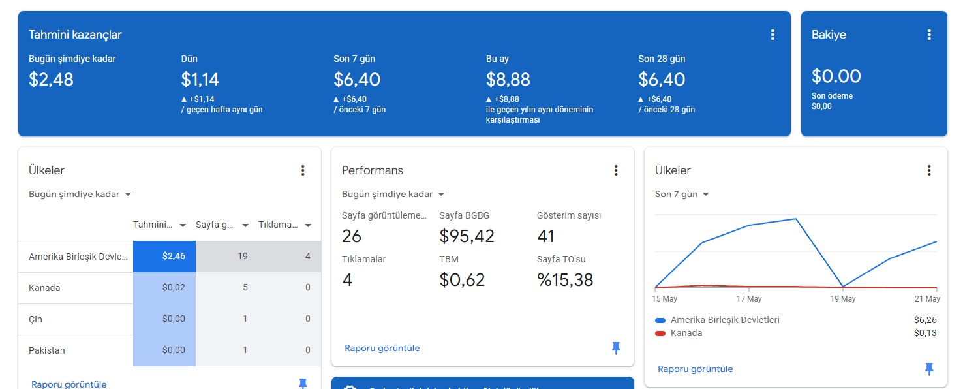The height and width of the screenshot is (389, 980).
Task: Expand the Performans date range dropdown
Action: click(x=393, y=194)
